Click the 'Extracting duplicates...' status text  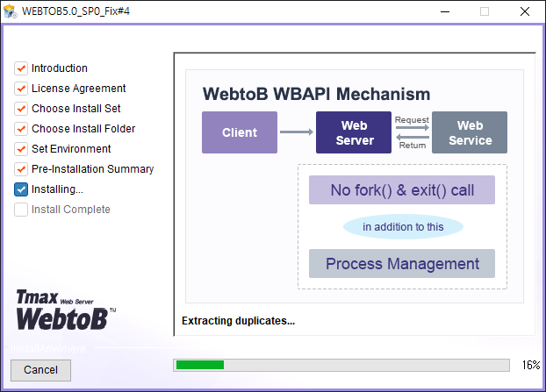[238, 321]
